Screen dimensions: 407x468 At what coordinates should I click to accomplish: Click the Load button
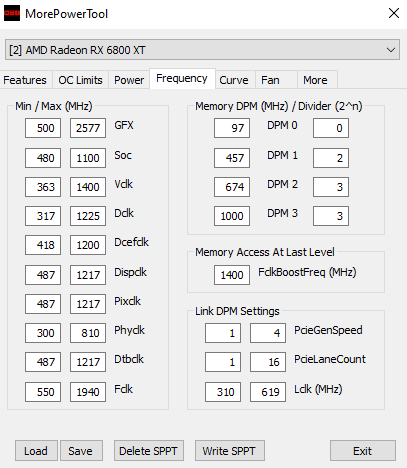click(x=36, y=451)
